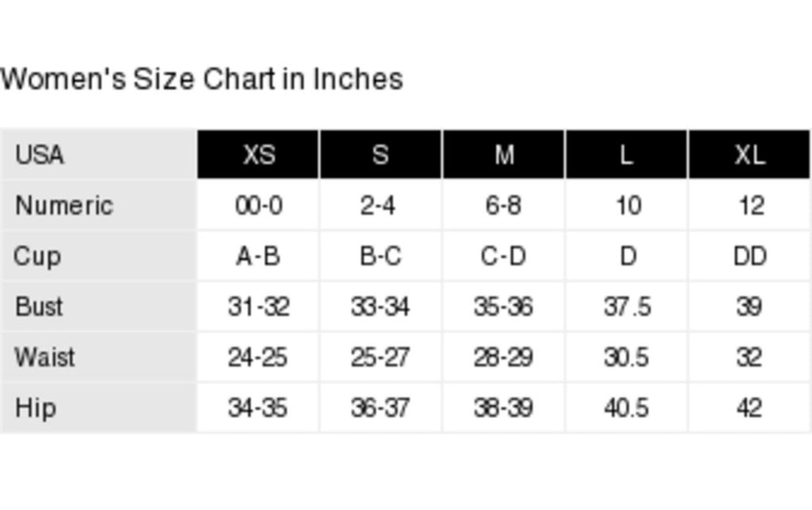Select the DD cup cell
Image resolution: width=812 pixels, height=510 pixels.
(749, 255)
